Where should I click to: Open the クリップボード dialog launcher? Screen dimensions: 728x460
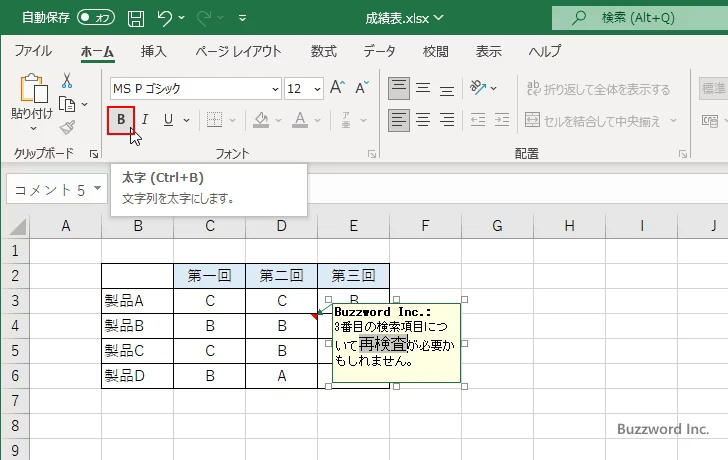pos(94,154)
